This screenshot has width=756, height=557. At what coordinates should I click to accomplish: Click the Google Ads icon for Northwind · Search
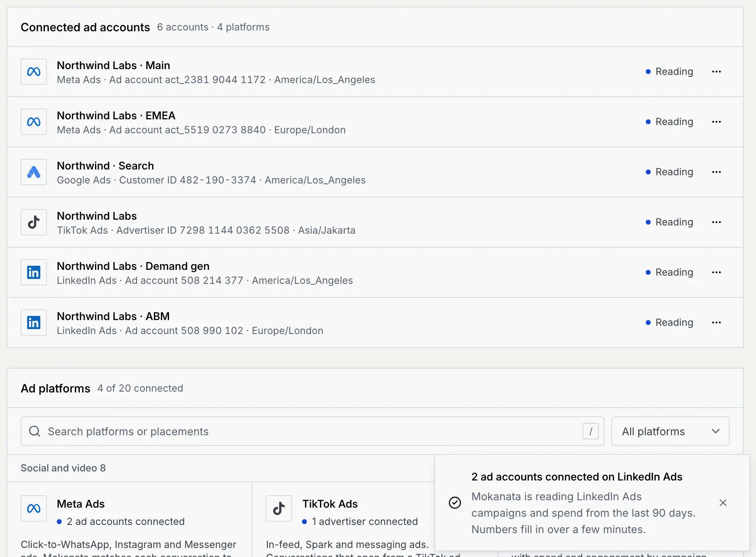[34, 172]
